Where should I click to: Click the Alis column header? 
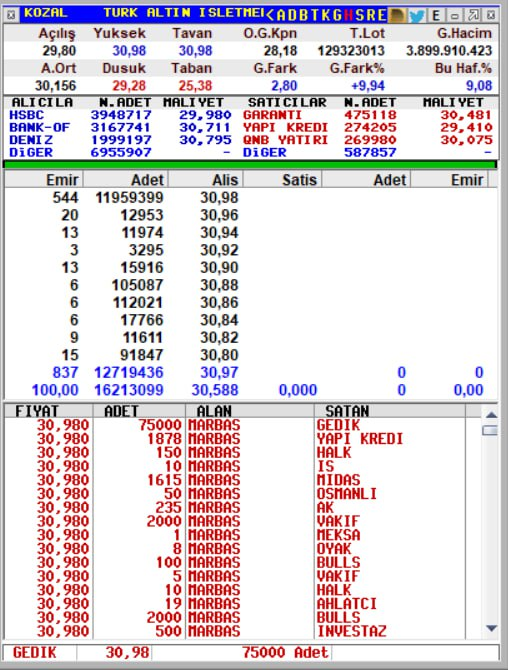pyautogui.click(x=225, y=180)
